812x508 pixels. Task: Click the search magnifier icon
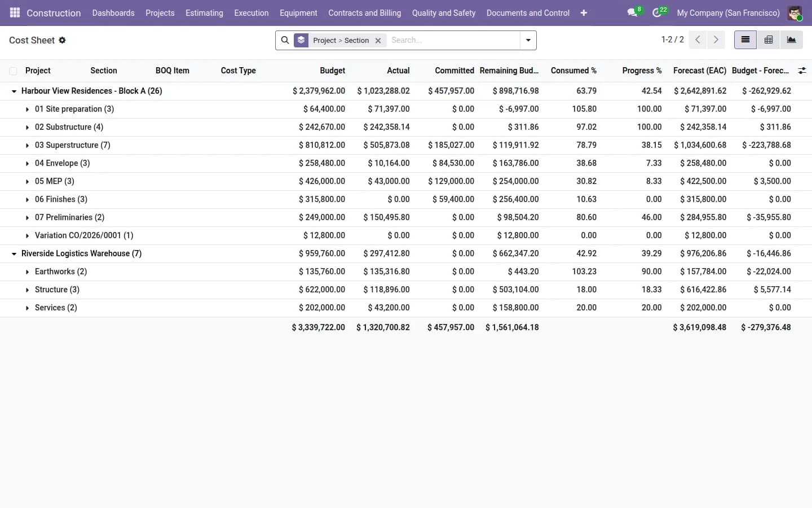pos(285,40)
